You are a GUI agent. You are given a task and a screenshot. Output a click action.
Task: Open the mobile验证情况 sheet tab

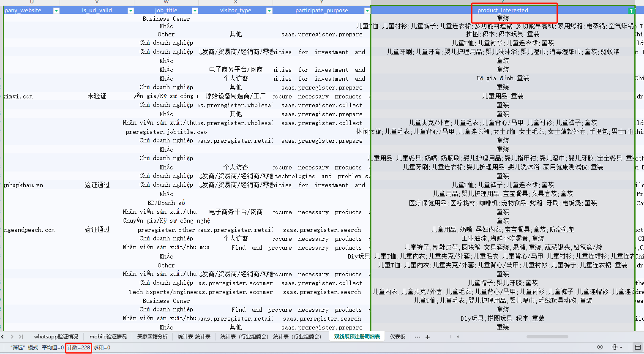pyautogui.click(x=108, y=337)
